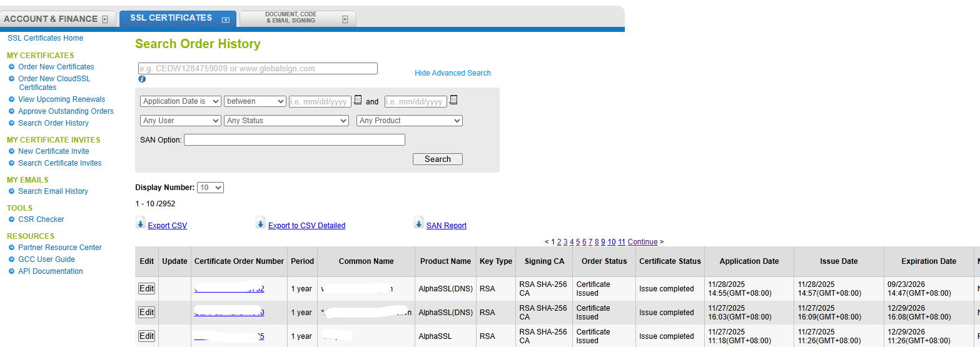Click the Account & Finance tab arrow icon
This screenshot has height=347, width=980.
pos(105,19)
